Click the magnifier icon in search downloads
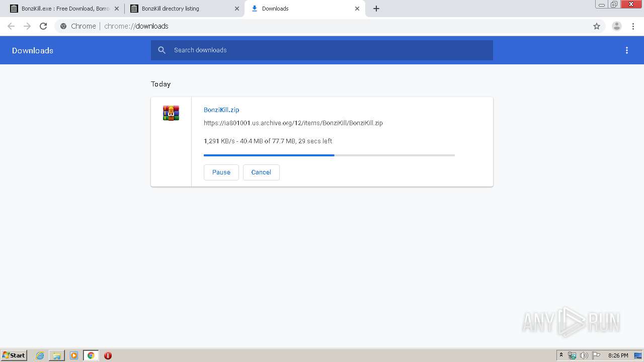 162,50
